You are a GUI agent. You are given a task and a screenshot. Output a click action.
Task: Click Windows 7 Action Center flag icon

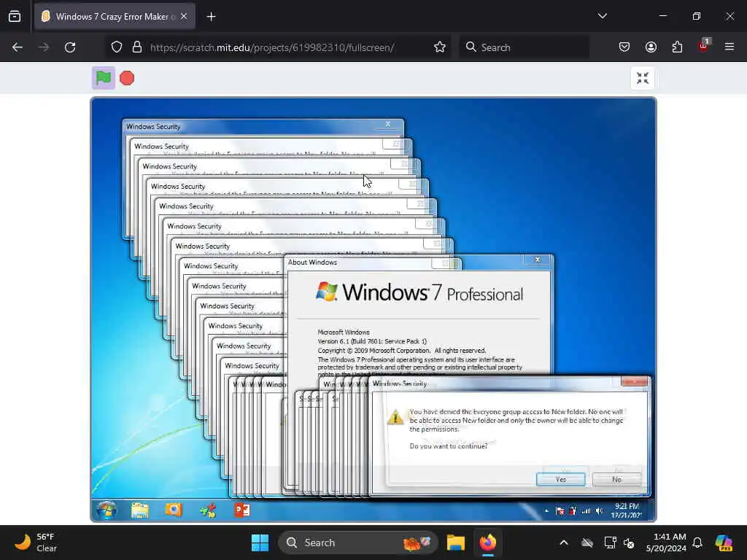[x=560, y=511]
